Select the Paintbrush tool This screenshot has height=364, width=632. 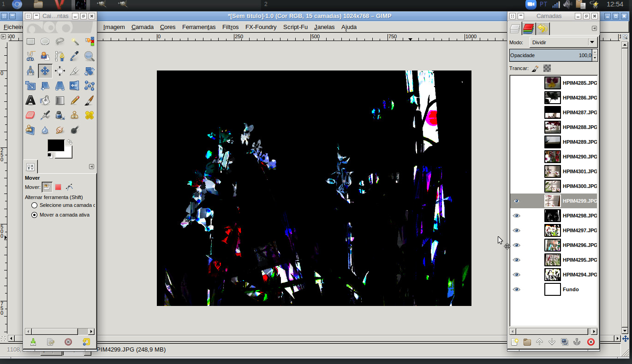click(89, 100)
